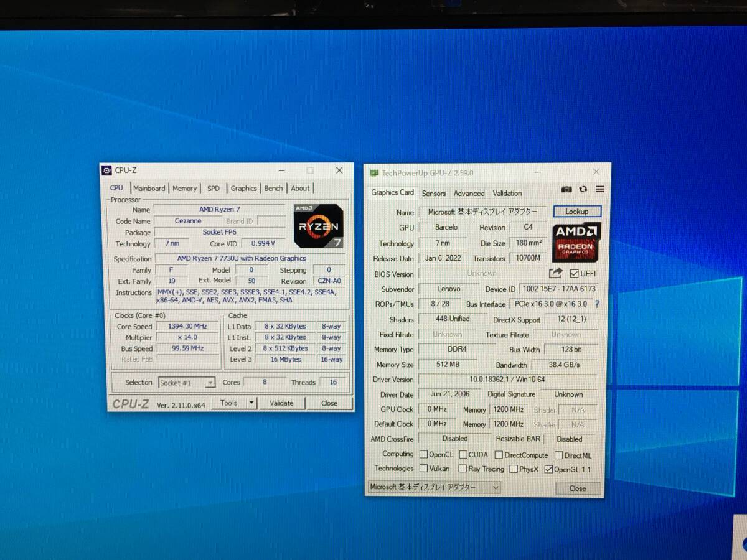Click the GPU-Z refresh icon

pos(583,189)
